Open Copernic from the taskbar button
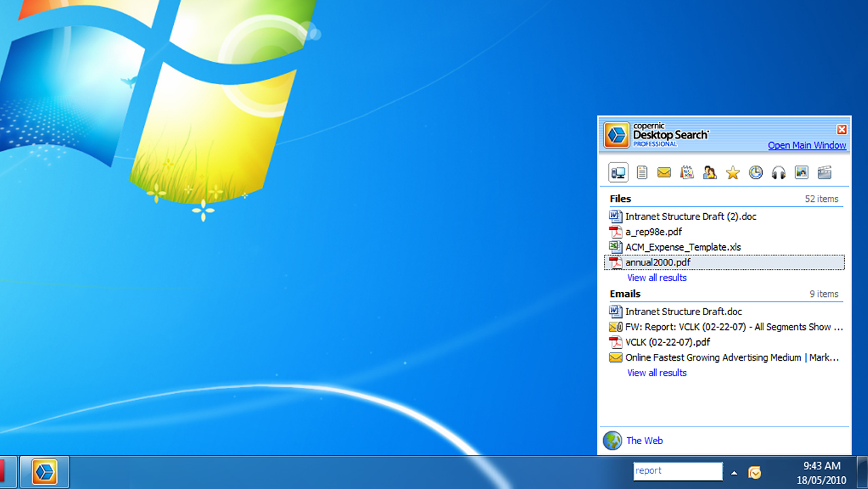 45,473
